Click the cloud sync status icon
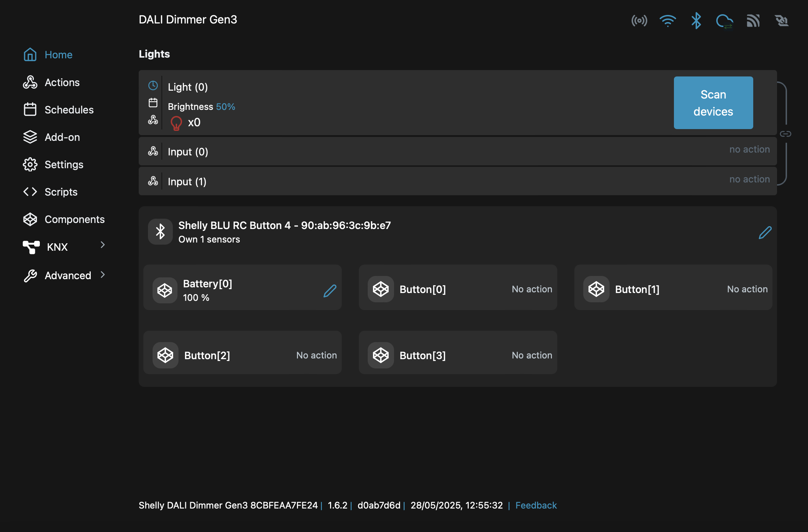The height and width of the screenshot is (532, 808). (725, 21)
